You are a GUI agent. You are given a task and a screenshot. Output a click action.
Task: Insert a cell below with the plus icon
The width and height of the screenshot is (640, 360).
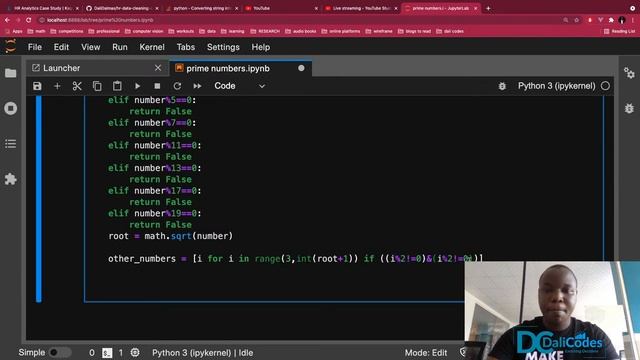[57, 86]
